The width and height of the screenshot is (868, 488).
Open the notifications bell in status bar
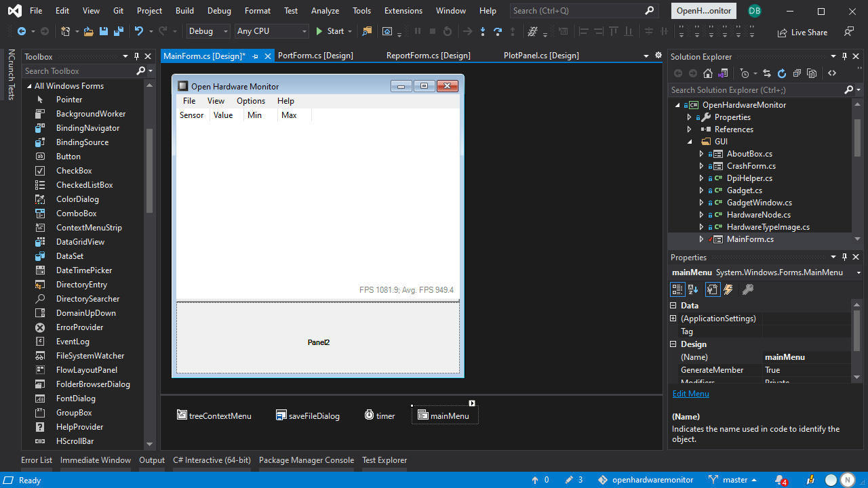pos(780,480)
